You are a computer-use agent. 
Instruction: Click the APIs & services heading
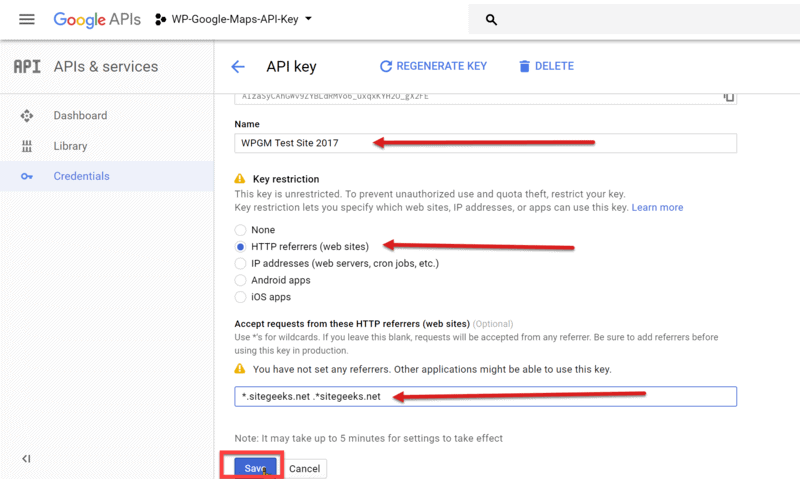point(106,66)
